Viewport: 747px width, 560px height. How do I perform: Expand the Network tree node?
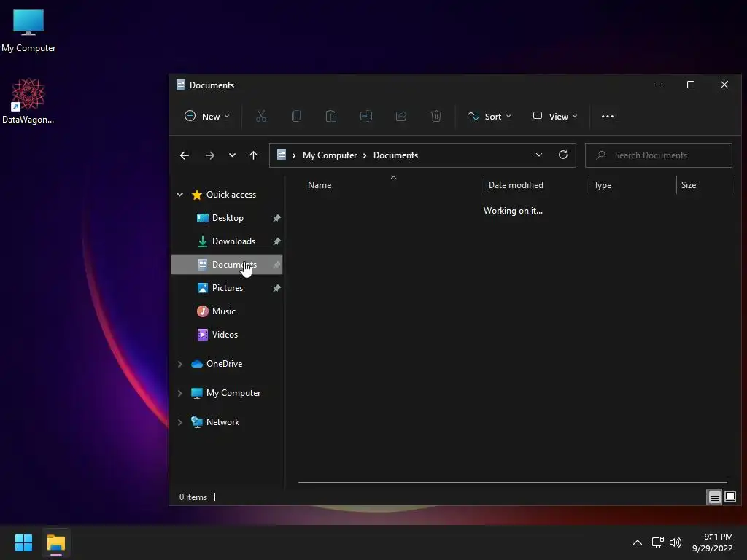[x=180, y=422]
